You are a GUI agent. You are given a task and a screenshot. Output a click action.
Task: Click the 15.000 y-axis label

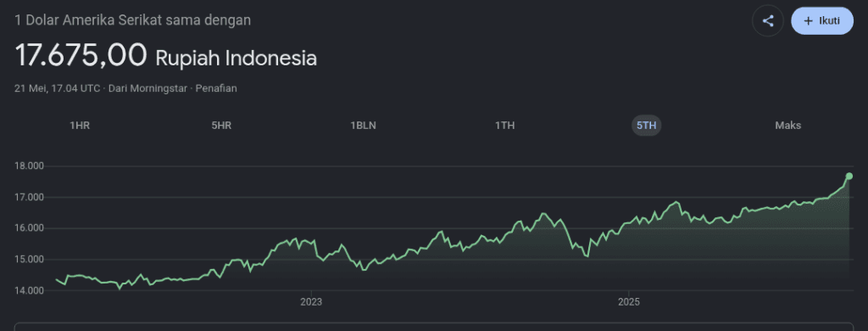[29, 260]
